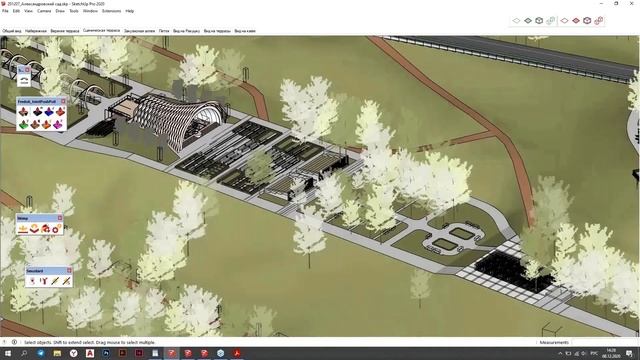The width and height of the screenshot is (640, 360).
Task: Open the View menu
Action: tap(29, 11)
